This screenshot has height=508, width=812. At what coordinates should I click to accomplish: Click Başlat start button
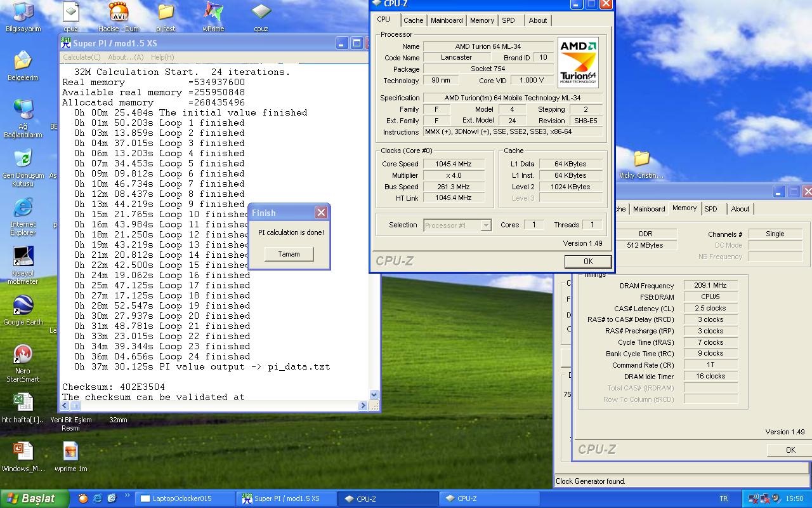click(x=36, y=498)
